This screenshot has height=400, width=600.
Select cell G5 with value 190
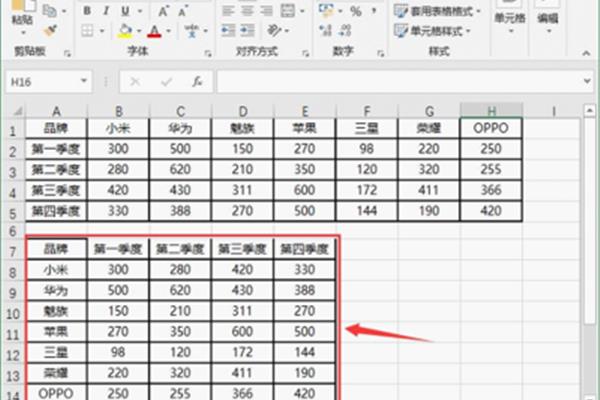(x=429, y=211)
